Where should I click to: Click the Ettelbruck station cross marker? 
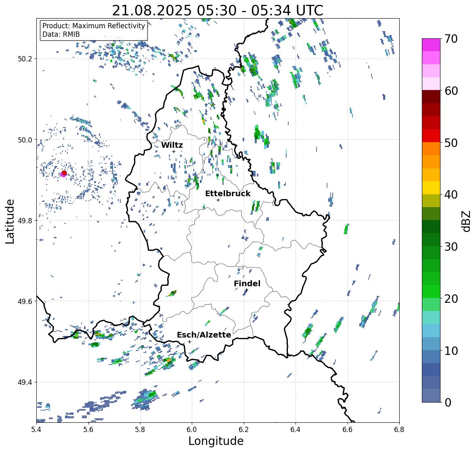218,200
